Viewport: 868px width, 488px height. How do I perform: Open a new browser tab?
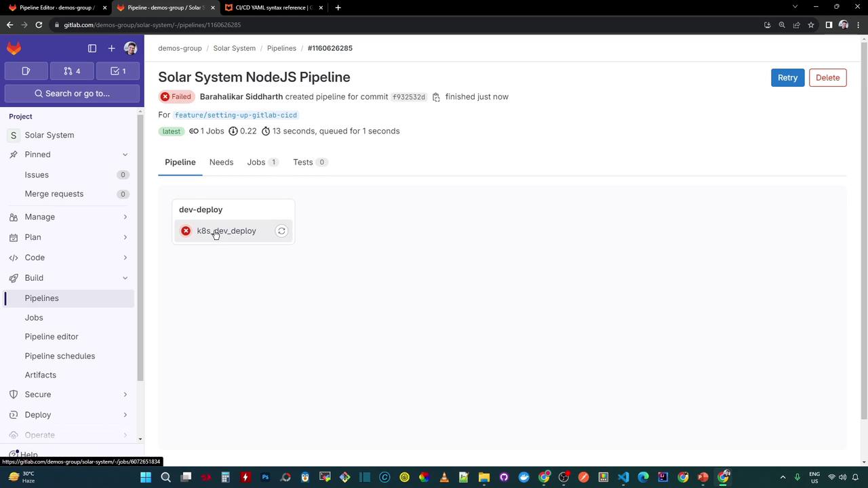pos(338,7)
